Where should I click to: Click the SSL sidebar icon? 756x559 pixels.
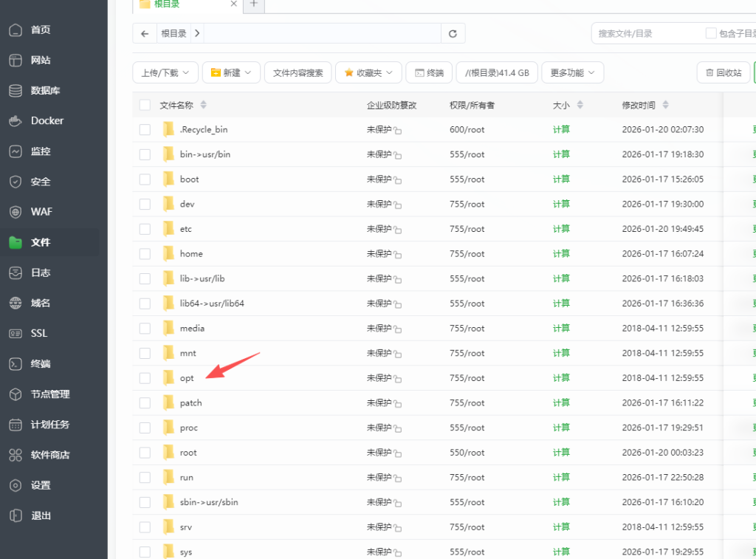point(16,333)
